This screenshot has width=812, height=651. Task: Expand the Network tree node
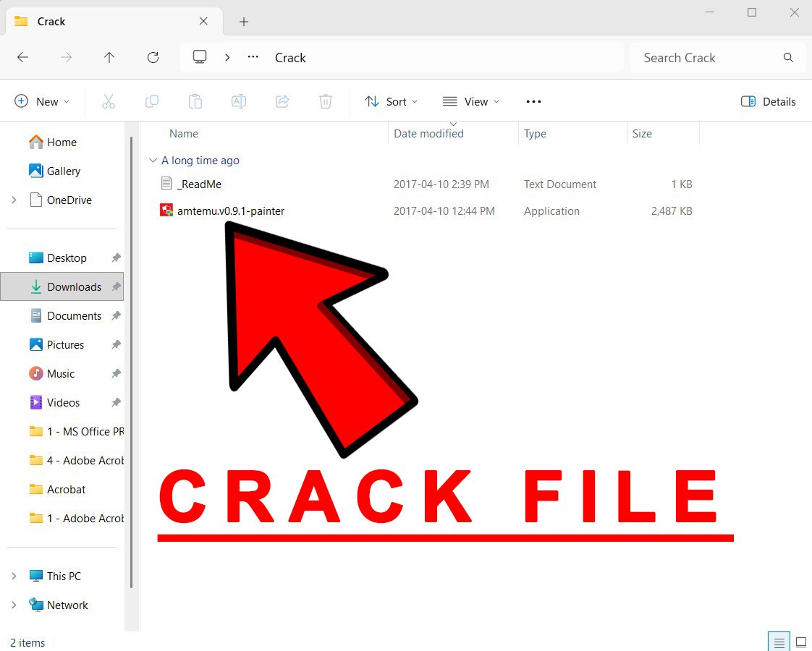pos(14,605)
